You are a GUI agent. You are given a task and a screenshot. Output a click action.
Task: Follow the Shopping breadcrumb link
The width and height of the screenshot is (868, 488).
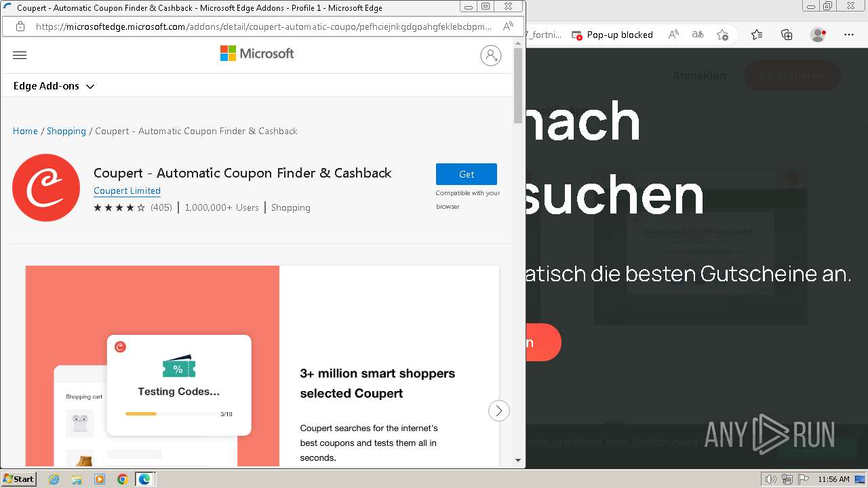click(66, 131)
